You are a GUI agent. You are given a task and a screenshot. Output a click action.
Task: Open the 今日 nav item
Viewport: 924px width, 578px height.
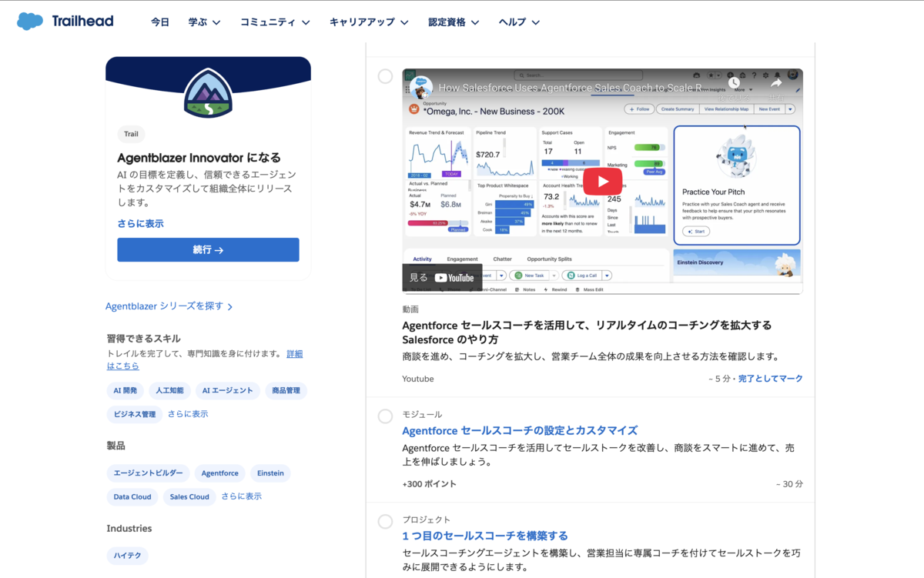160,22
